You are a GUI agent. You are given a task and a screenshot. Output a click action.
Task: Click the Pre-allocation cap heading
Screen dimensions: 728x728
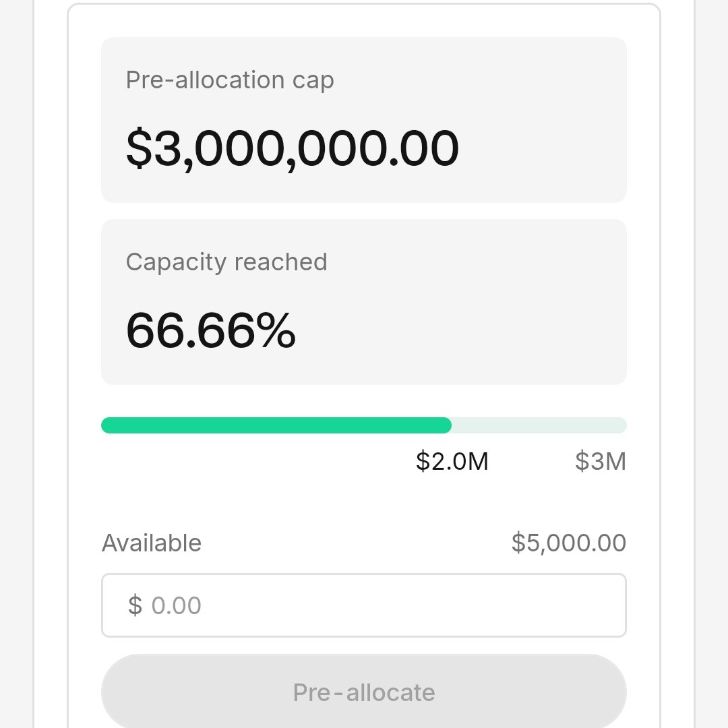coord(230,80)
